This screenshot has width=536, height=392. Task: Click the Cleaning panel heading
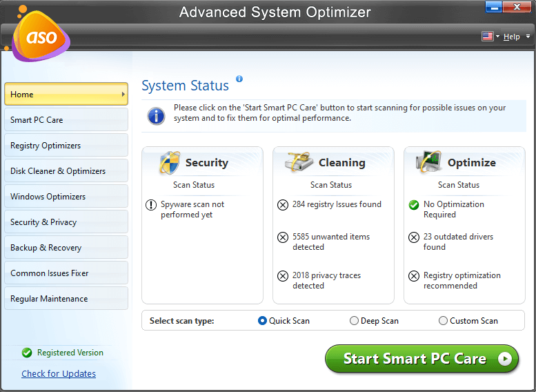click(x=342, y=162)
